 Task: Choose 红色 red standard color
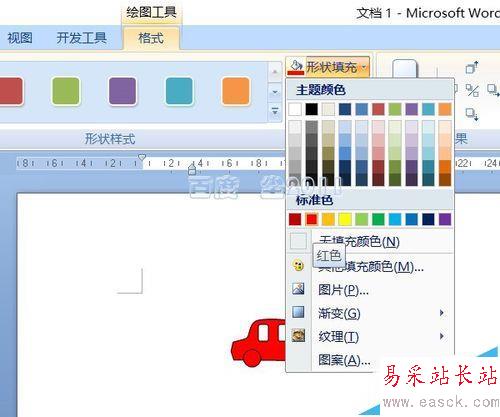point(312,219)
